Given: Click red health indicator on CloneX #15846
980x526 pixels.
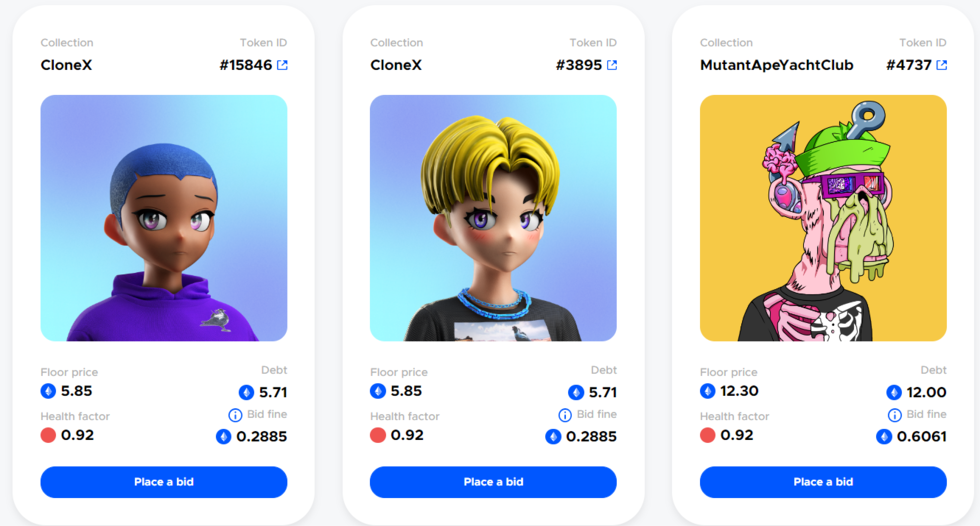Looking at the screenshot, I should coord(48,435).
